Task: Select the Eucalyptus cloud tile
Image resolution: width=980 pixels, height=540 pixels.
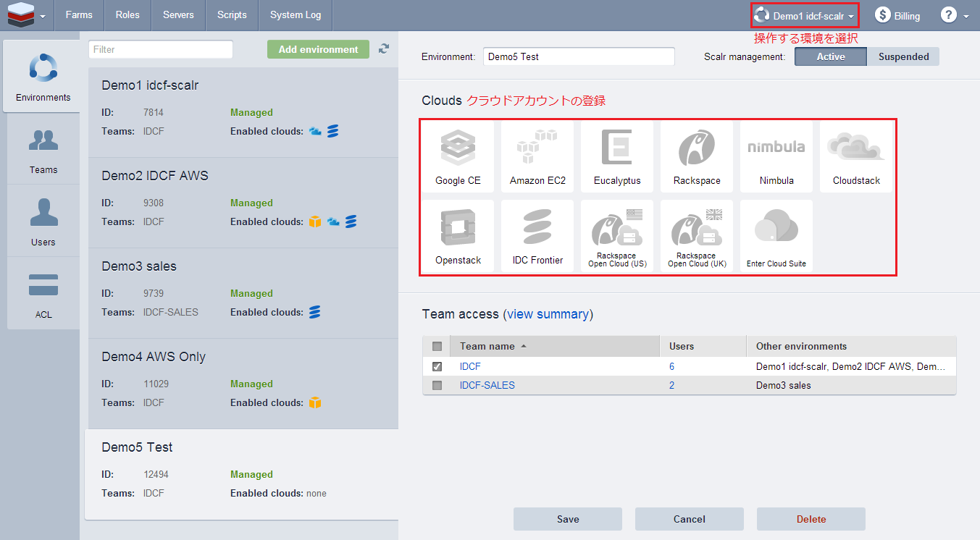Action: point(617,156)
